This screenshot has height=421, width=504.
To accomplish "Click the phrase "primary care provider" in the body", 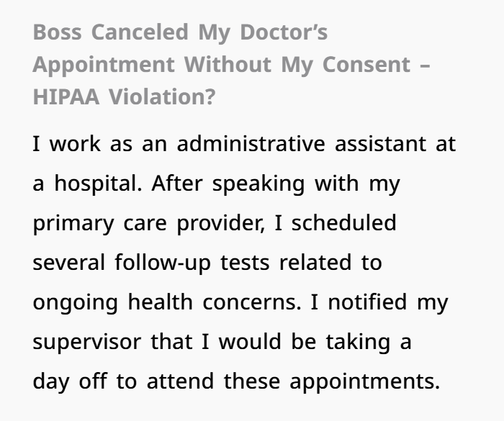I will [148, 224].
